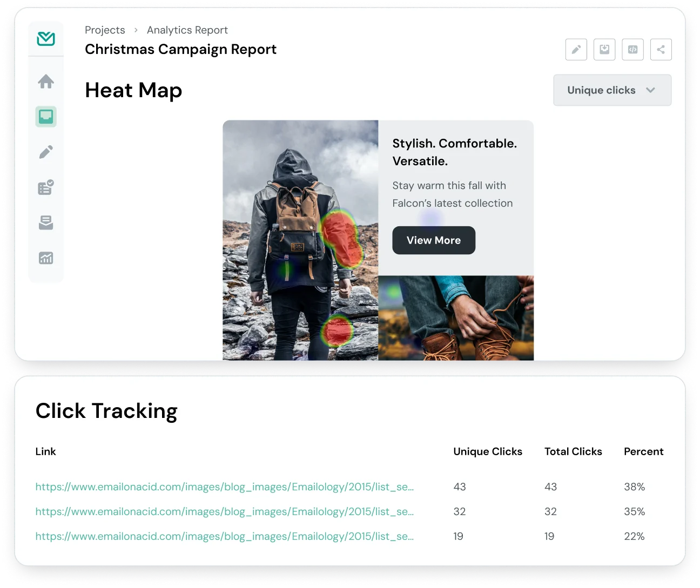The height and width of the screenshot is (588, 700).
Task: Click the download/save report icon button
Action: [x=604, y=50]
